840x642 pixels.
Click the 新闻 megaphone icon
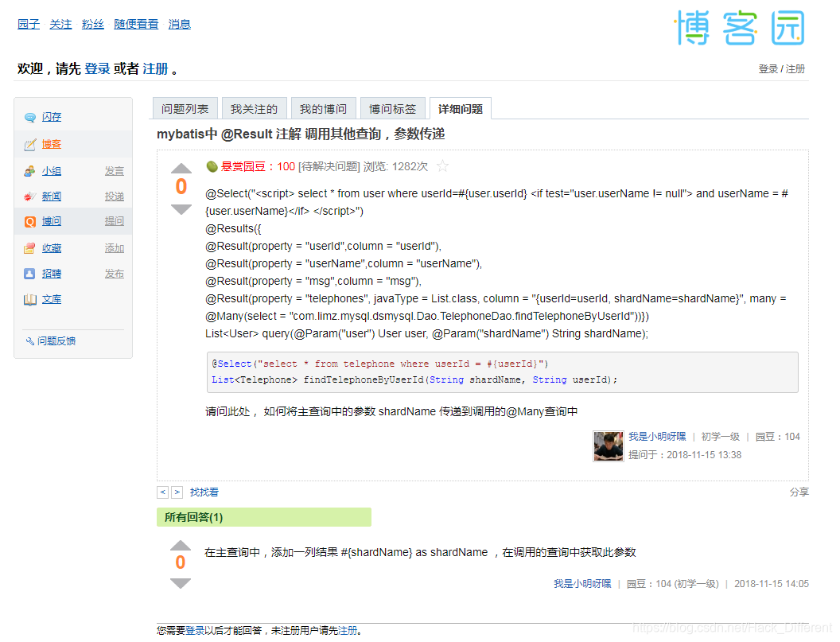(x=30, y=196)
